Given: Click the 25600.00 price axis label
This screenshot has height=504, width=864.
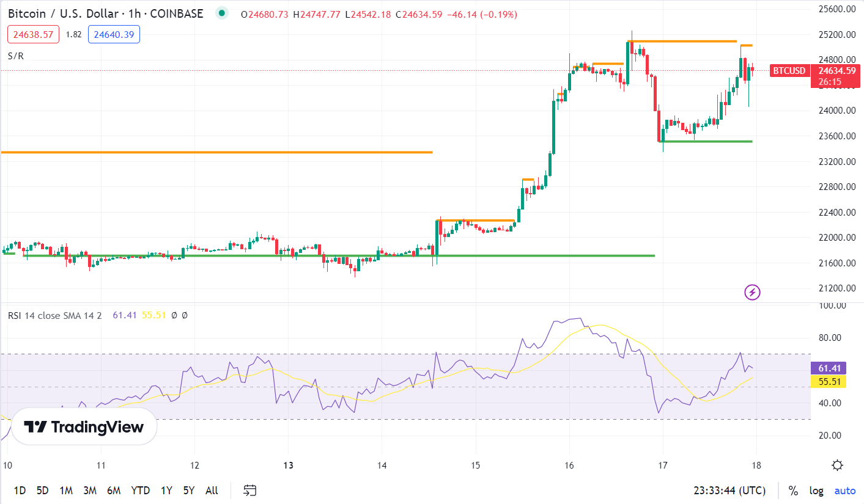Looking at the screenshot, I should coord(836,9).
